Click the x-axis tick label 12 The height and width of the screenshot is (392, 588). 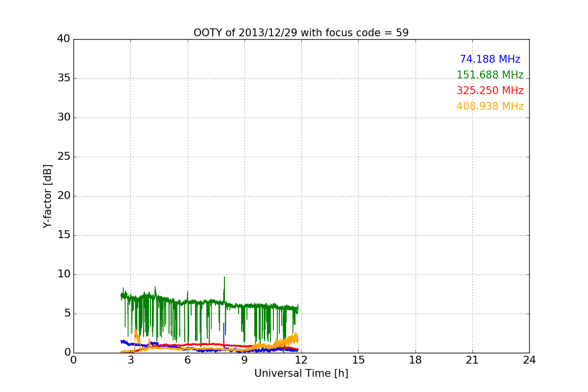(x=301, y=360)
